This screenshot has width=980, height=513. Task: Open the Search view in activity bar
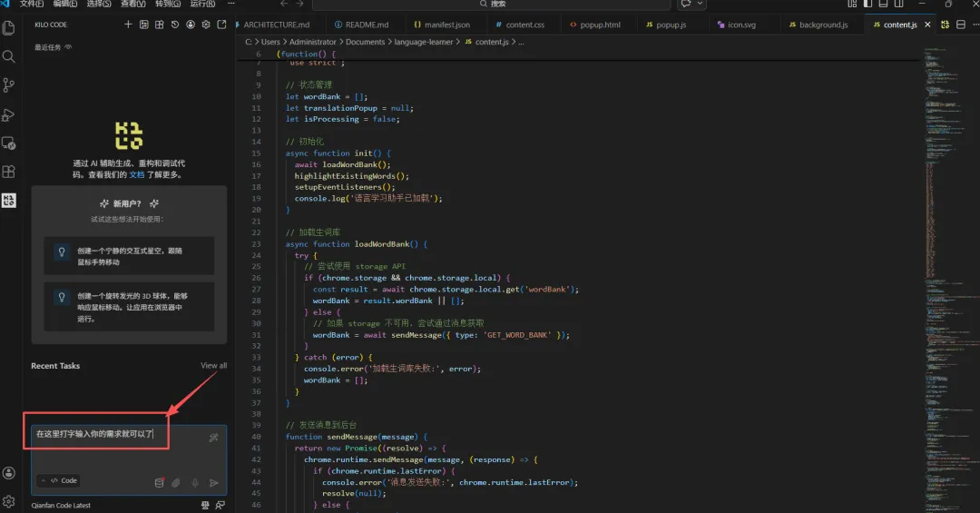(x=9, y=56)
